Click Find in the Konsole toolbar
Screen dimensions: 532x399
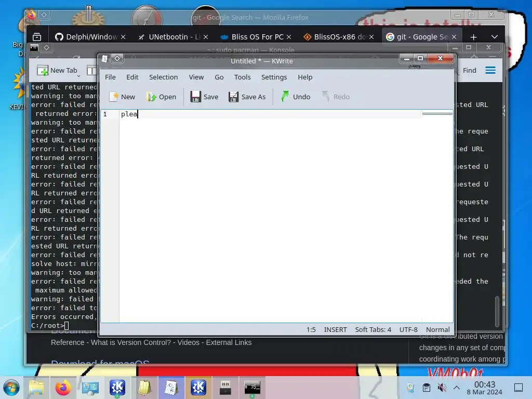point(470,70)
